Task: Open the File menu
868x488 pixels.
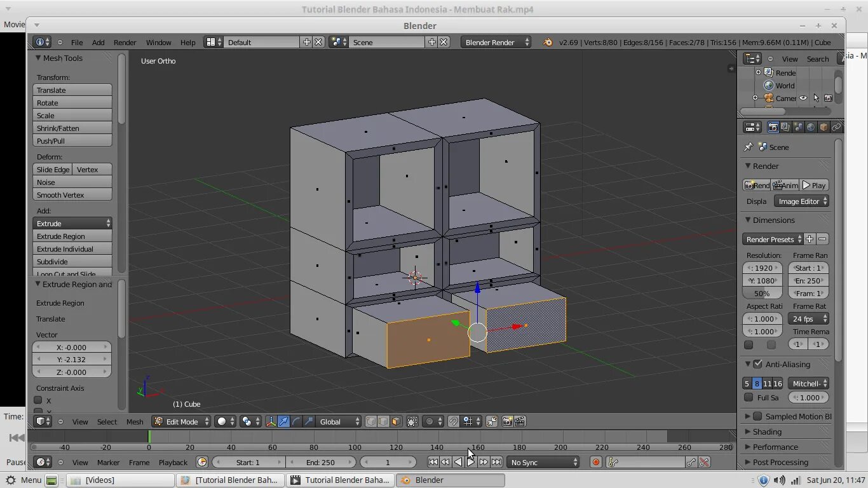Action: point(77,42)
